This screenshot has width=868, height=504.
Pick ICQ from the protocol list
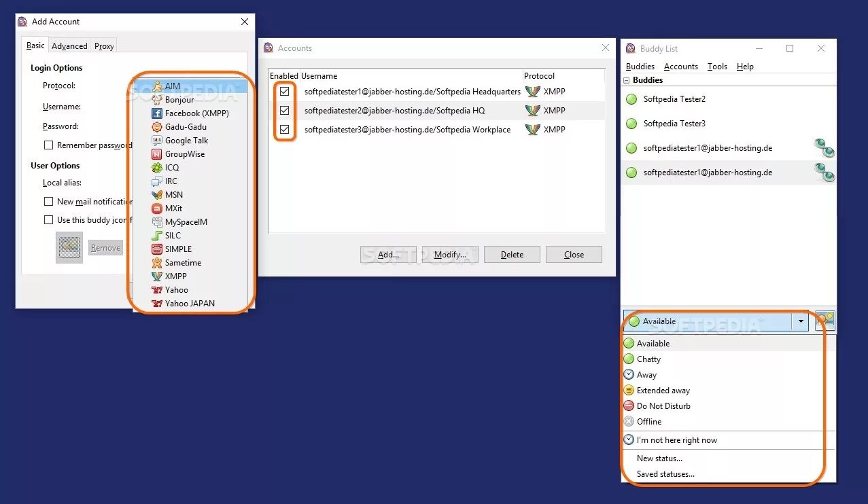(x=190, y=168)
